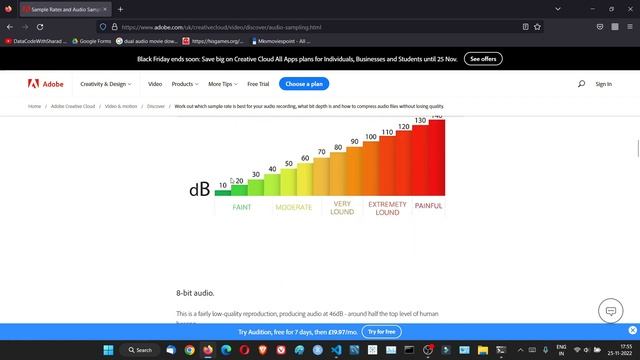The image size is (640, 360).
Task: Open the Wi-Fi network tray icon
Action: point(577,350)
